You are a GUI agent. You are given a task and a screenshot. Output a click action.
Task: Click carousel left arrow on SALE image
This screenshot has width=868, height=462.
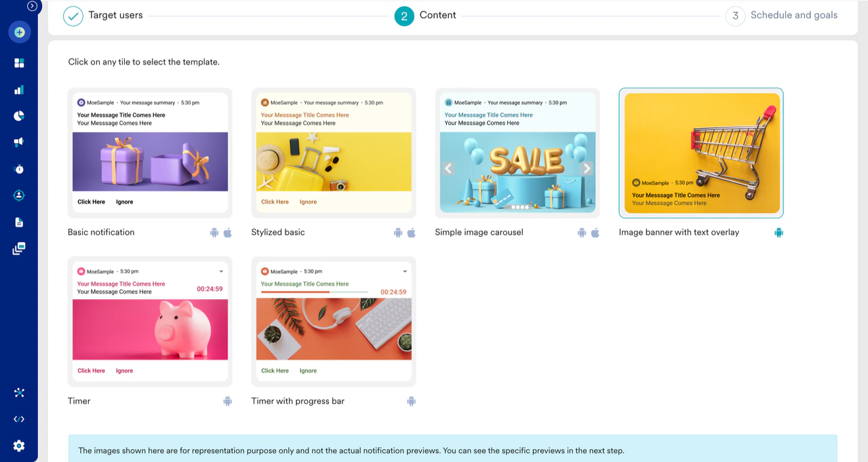click(x=448, y=168)
